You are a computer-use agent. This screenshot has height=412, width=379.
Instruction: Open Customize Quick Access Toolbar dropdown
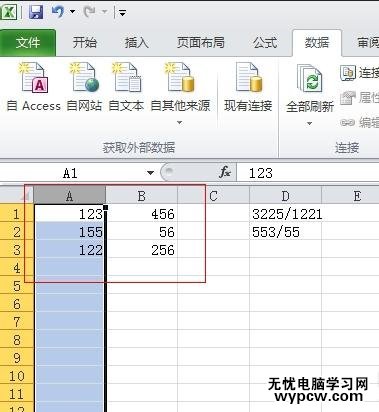click(x=122, y=13)
